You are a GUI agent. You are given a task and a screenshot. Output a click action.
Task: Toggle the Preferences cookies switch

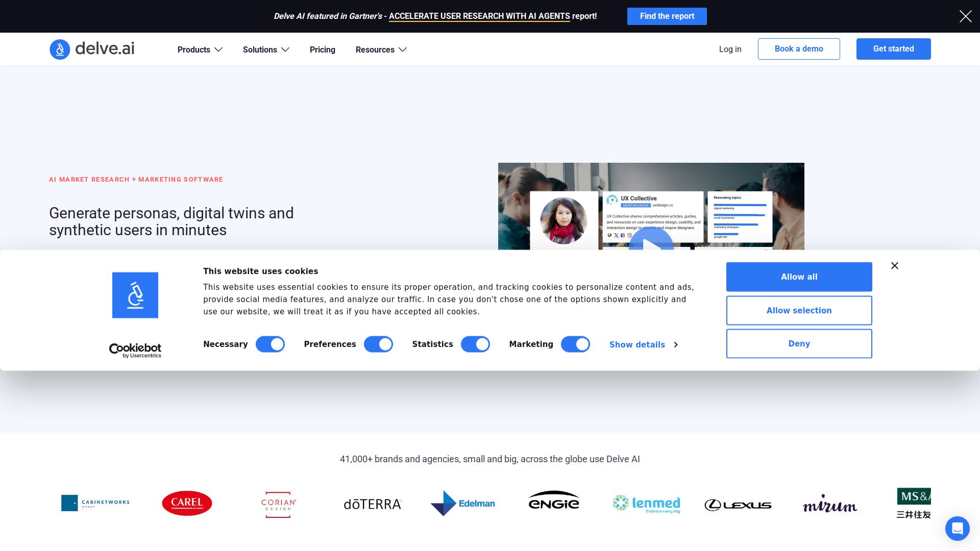tap(378, 344)
